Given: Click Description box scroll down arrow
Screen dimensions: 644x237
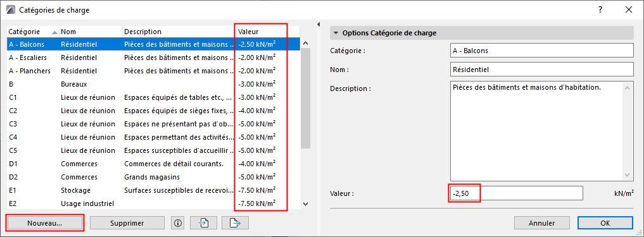Looking at the screenshot, I should [x=627, y=175].
